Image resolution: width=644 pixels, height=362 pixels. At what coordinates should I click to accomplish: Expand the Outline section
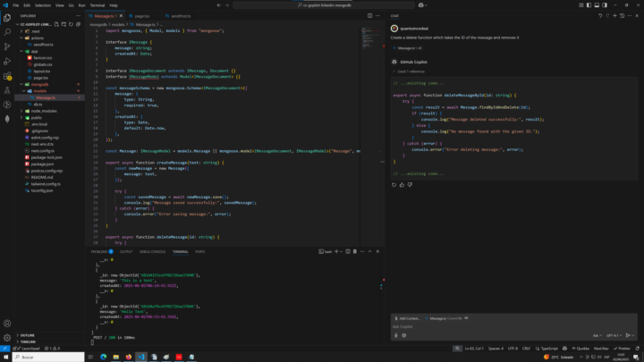(x=28, y=335)
